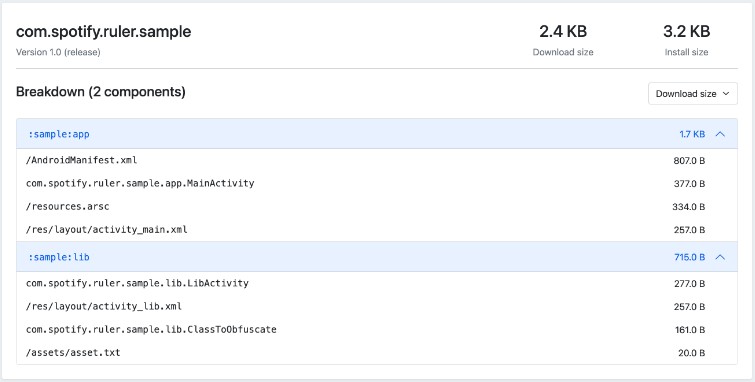Click the Breakdown (2 components) heading
Screen dimensions: 755x382
(x=101, y=92)
